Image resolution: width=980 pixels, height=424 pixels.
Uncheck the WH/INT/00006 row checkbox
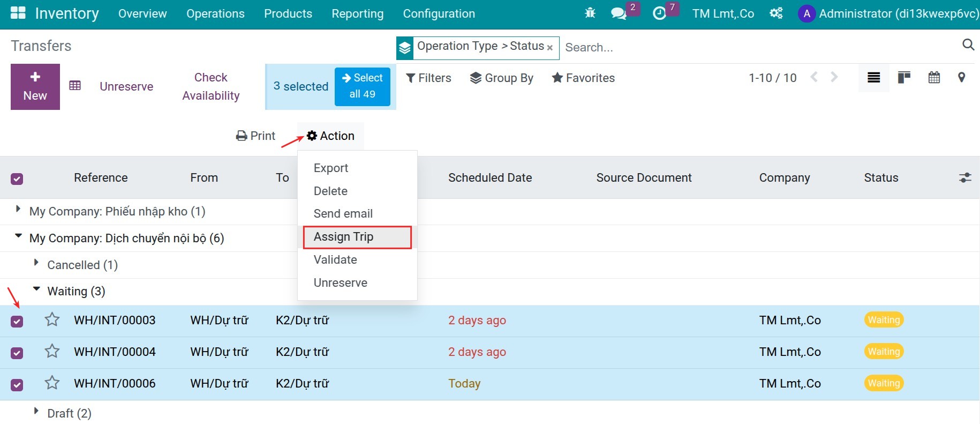pyautogui.click(x=17, y=384)
